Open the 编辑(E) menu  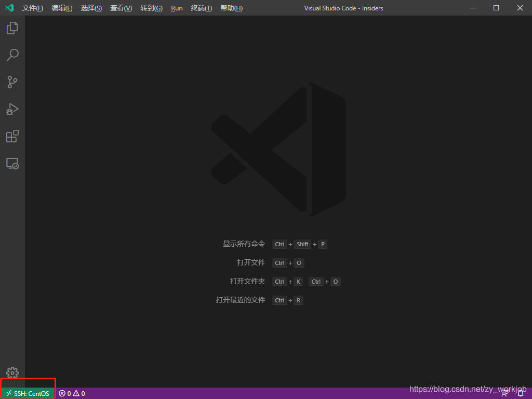click(62, 8)
